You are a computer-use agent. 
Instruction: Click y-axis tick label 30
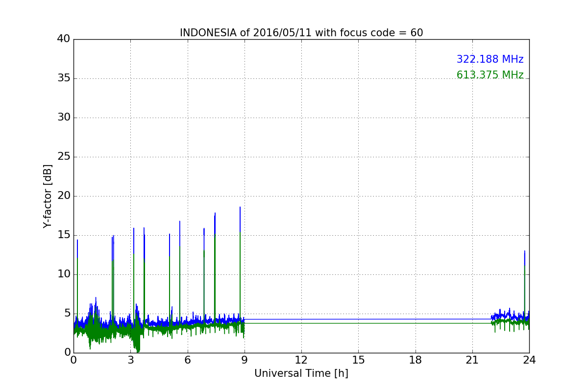point(63,118)
